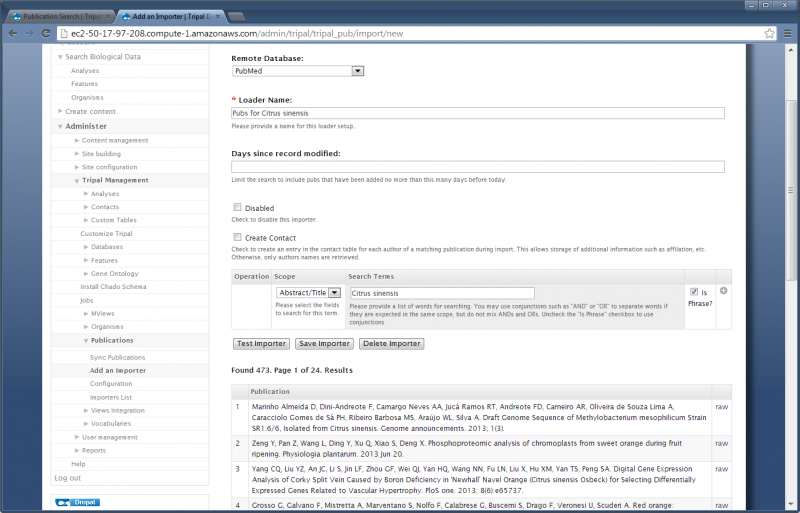Collapse the Tripal Management submenu
The width and height of the screenshot is (800, 513).
coord(77,181)
